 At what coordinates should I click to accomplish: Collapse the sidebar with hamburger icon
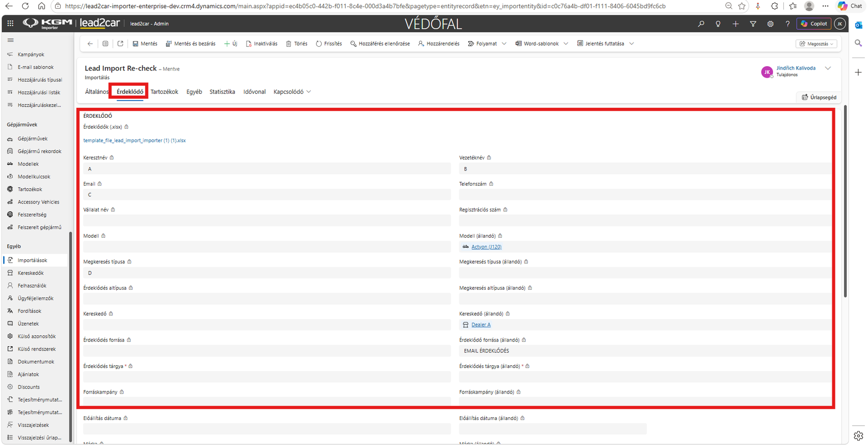click(x=10, y=40)
